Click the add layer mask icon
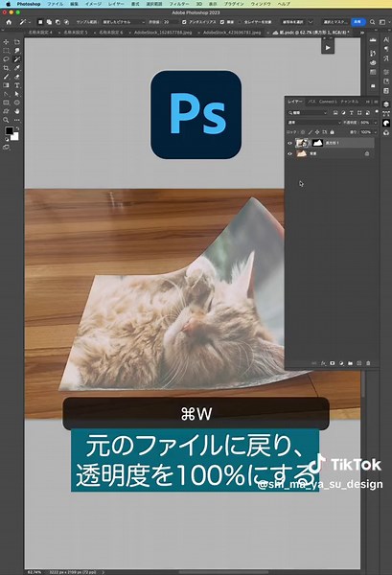 333,363
